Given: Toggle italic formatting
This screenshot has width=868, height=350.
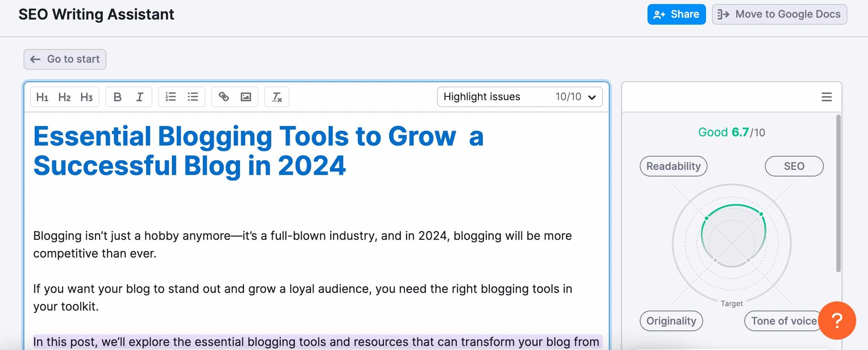Looking at the screenshot, I should [140, 97].
